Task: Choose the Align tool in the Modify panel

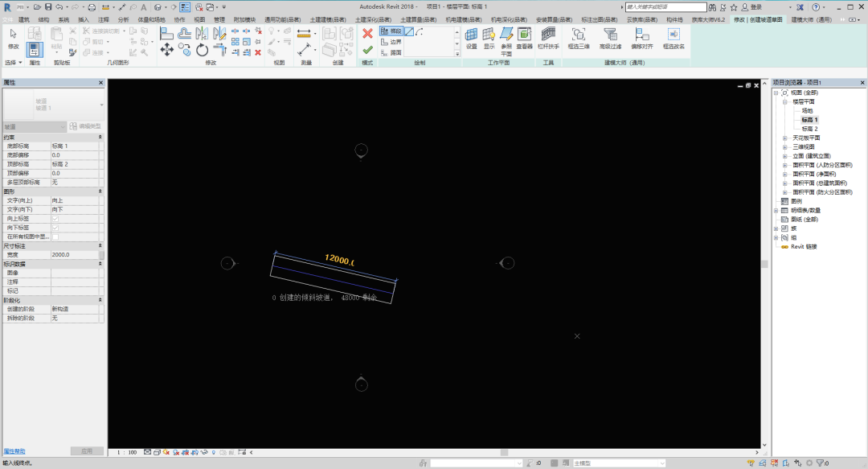Action: (166, 34)
